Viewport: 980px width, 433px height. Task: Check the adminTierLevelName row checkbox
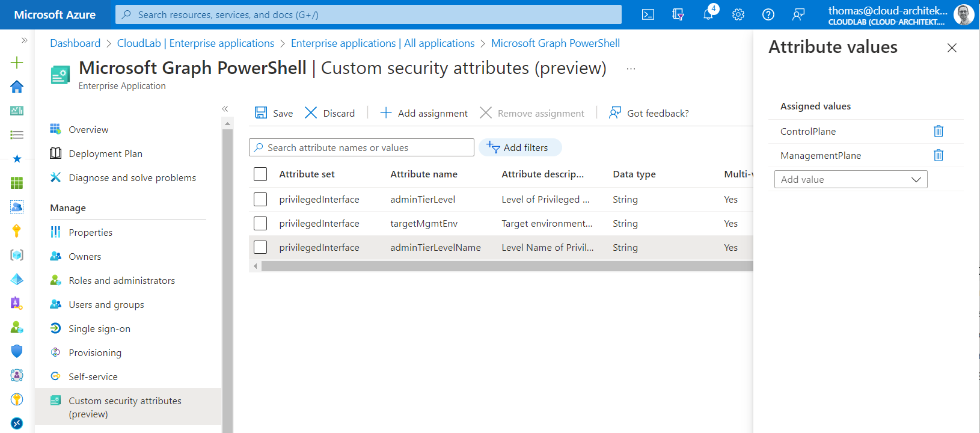pyautogui.click(x=260, y=248)
